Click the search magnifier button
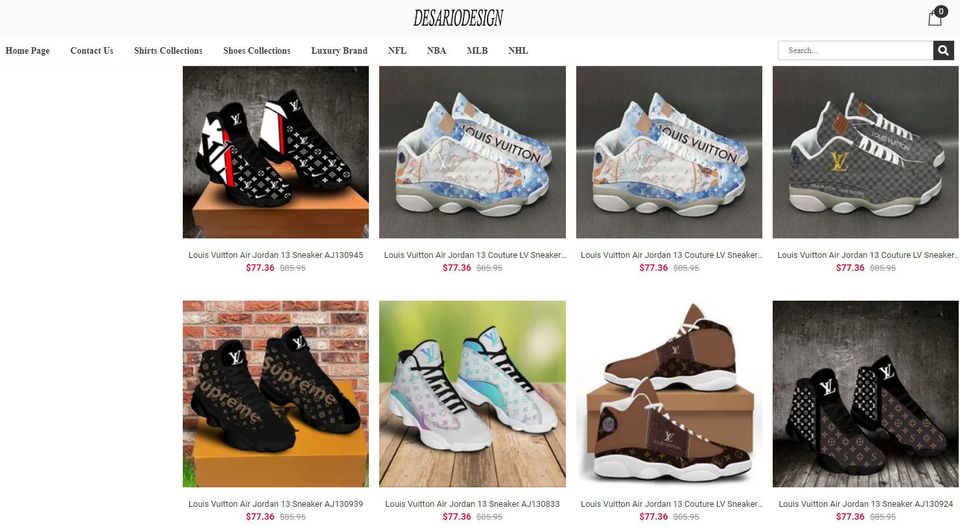 click(x=943, y=50)
